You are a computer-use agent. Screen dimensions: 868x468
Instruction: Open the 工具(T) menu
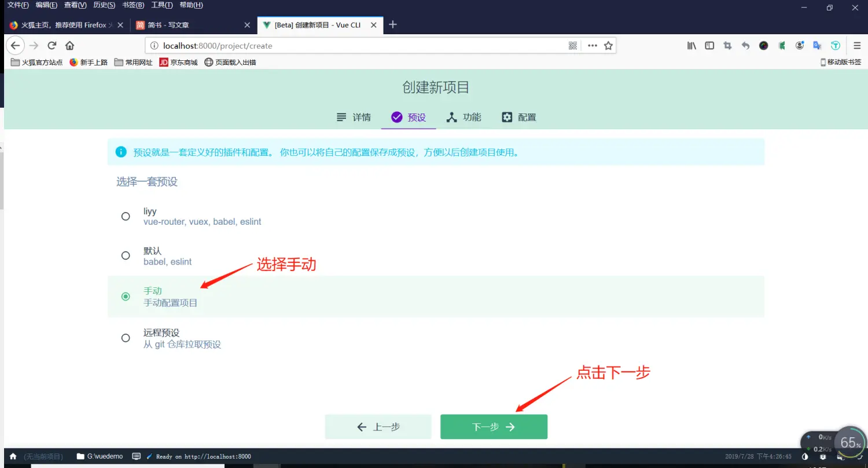162,5
